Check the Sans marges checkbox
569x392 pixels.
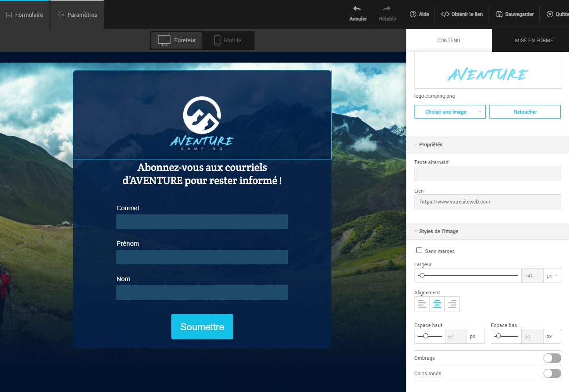(419, 250)
